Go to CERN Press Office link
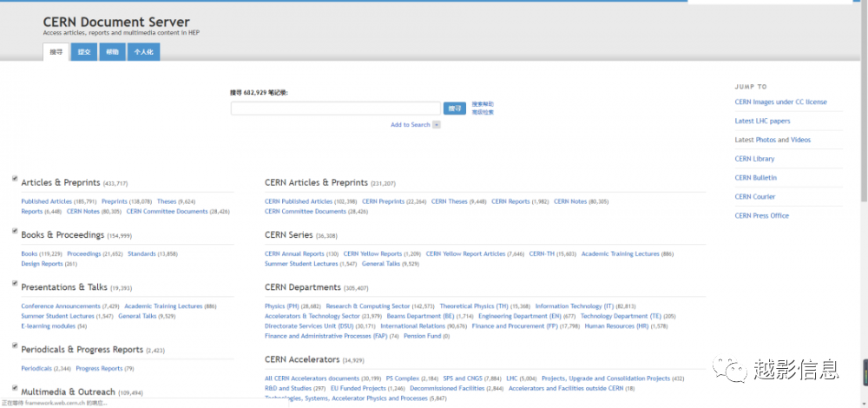 pos(762,216)
